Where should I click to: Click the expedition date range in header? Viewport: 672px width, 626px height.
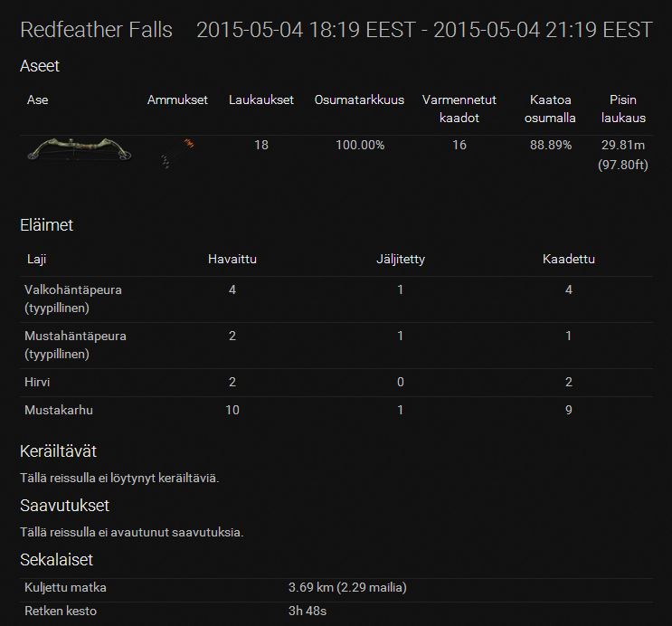click(423, 30)
